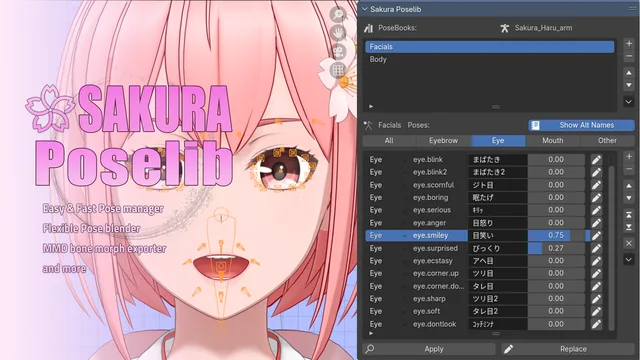Select the eye.scornful pose name
640x360 pixels.
point(433,185)
